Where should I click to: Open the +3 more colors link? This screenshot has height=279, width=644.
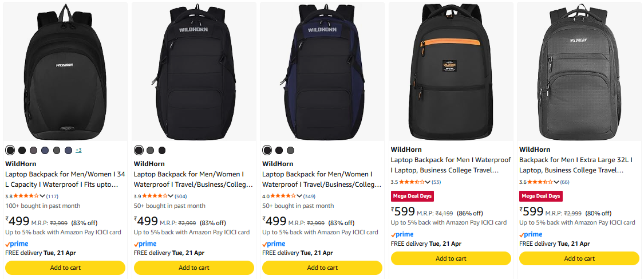click(x=78, y=150)
